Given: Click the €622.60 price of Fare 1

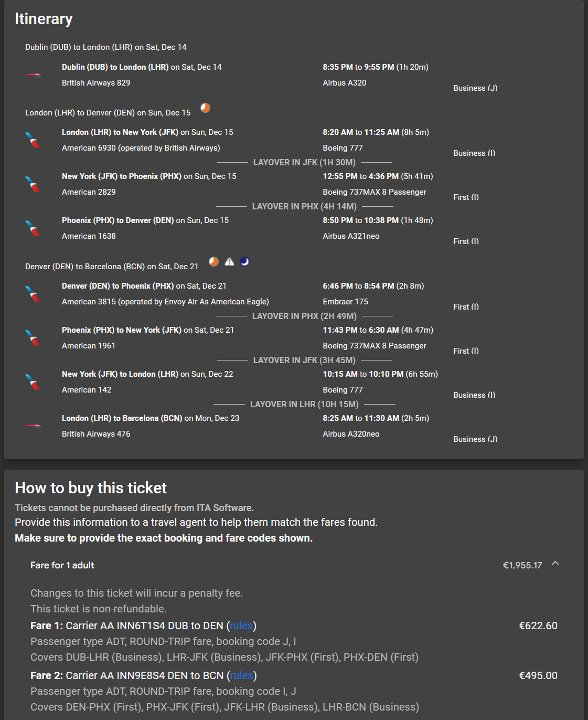Looking at the screenshot, I should click(x=538, y=626).
